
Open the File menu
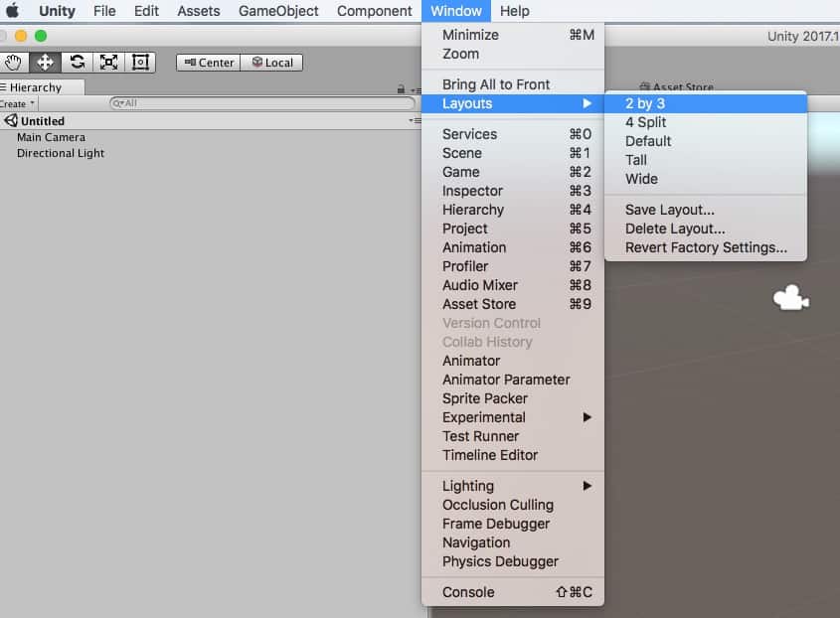(x=104, y=11)
